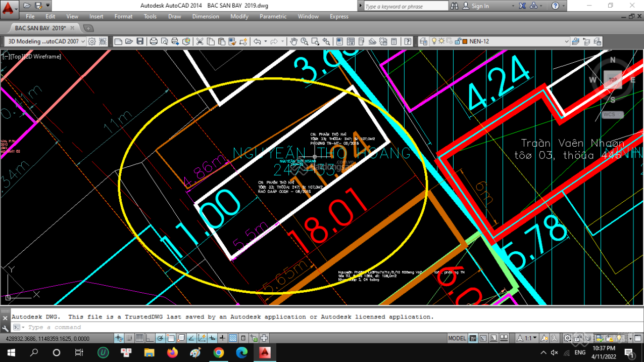Click the Plot print icon
Image resolution: width=644 pixels, height=362 pixels.
click(x=154, y=41)
